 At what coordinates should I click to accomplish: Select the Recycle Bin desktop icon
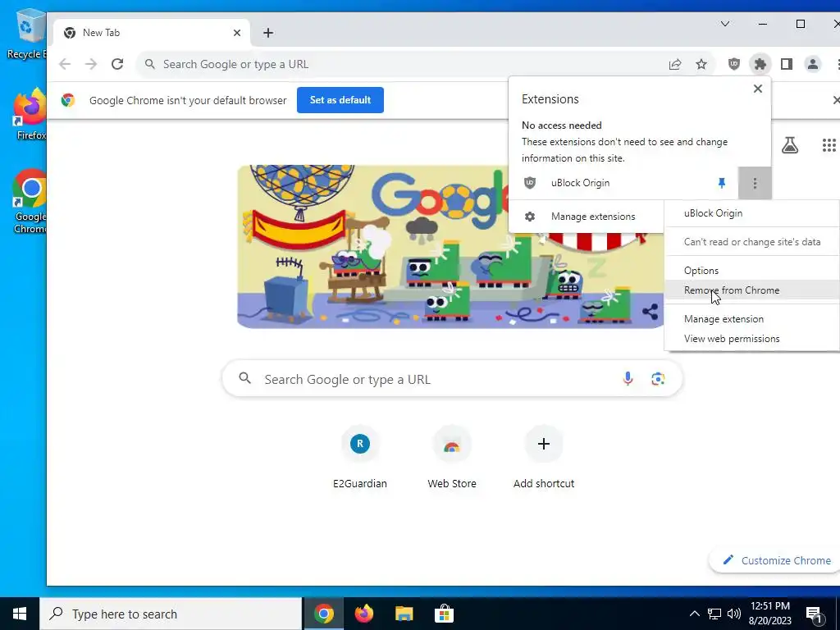27,34
